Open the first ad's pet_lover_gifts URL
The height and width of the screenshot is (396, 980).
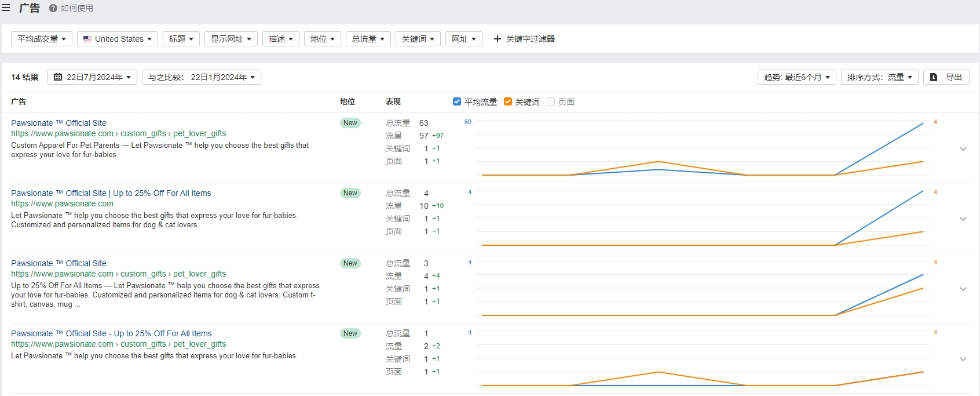(119, 133)
